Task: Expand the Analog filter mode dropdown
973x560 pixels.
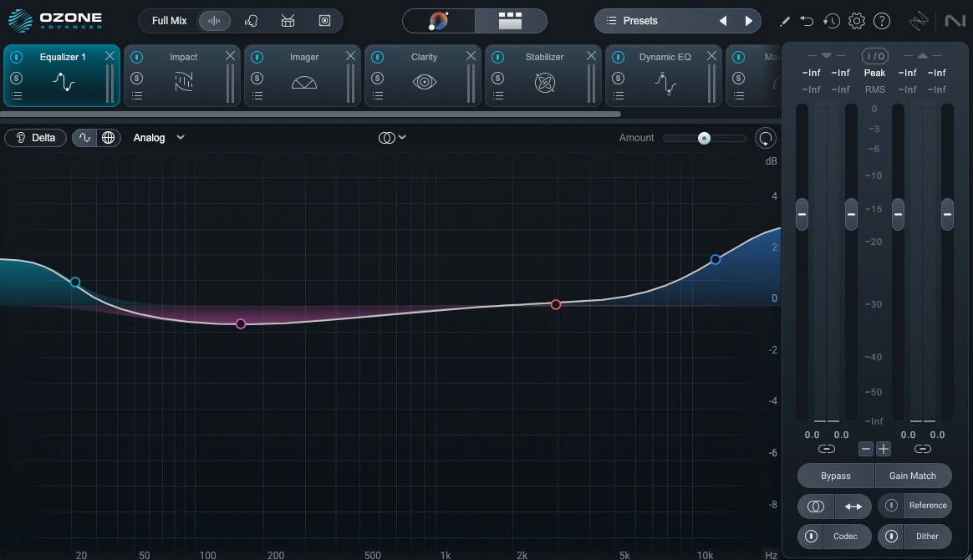Action: (x=159, y=138)
